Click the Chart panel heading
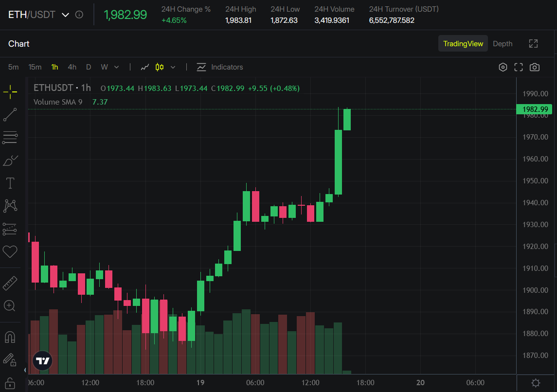The image size is (557, 392). coord(19,44)
